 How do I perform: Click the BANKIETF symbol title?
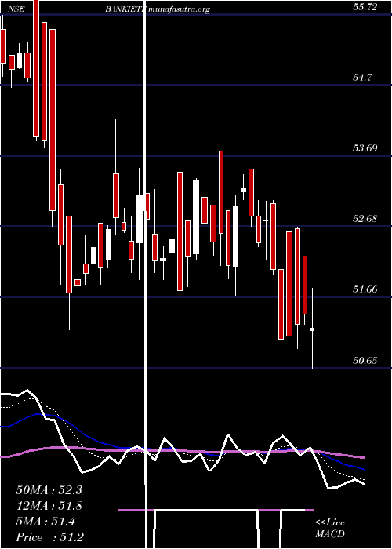point(125,9)
